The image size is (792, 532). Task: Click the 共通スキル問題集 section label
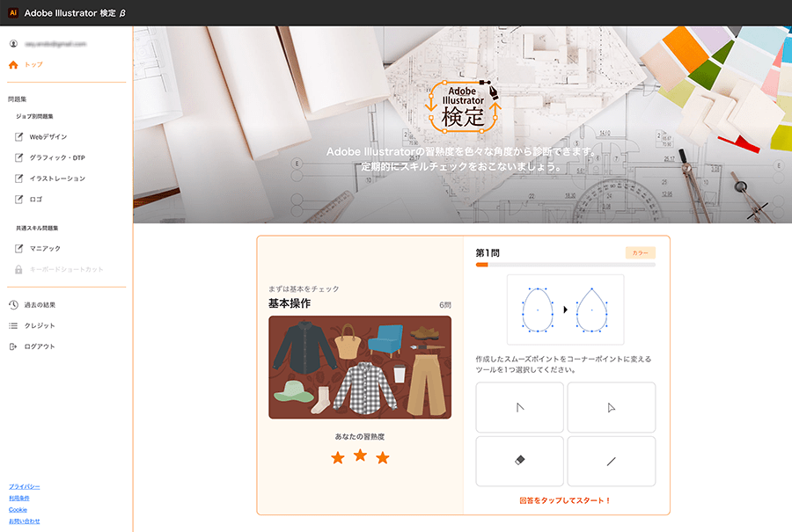tap(37, 228)
